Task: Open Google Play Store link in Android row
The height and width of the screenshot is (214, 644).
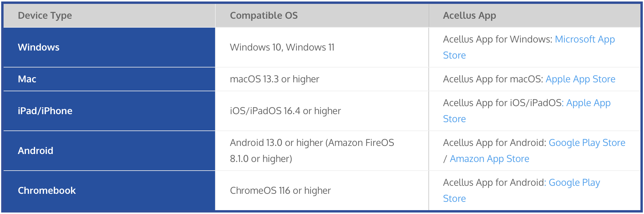Action: coord(587,143)
